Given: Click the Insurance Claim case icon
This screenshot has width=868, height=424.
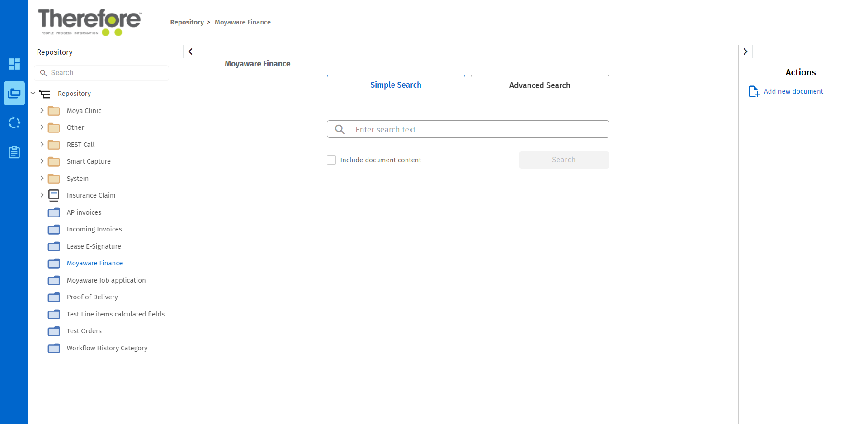Looking at the screenshot, I should tap(54, 195).
